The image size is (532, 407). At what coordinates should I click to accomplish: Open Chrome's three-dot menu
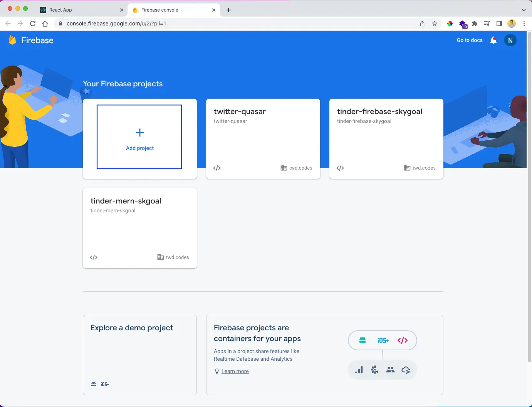[x=524, y=24]
